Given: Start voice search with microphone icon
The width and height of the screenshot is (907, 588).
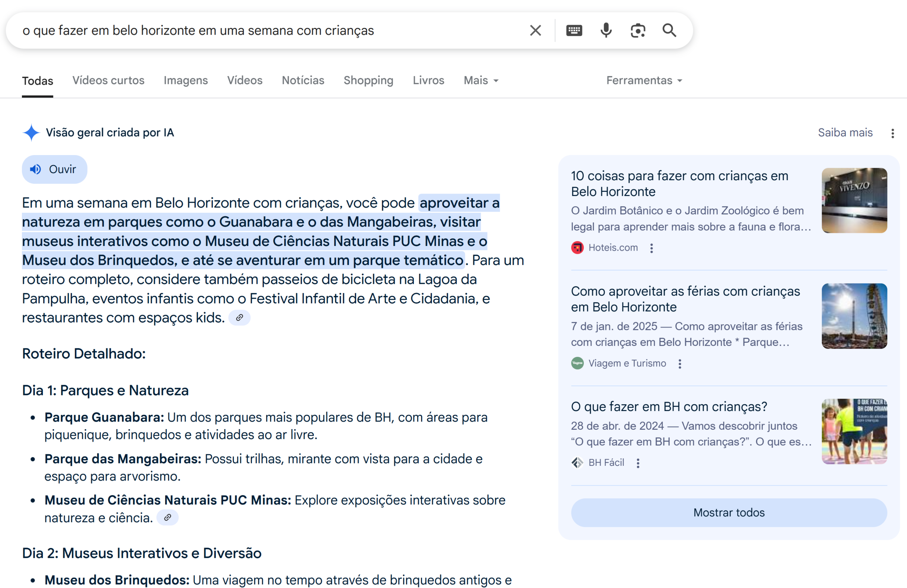Looking at the screenshot, I should click(x=606, y=30).
